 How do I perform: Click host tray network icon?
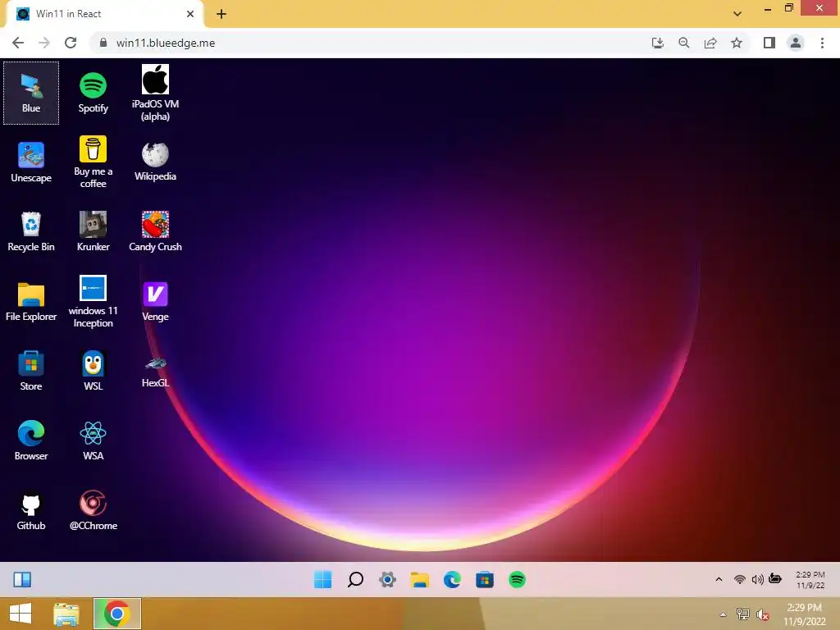coord(743,614)
